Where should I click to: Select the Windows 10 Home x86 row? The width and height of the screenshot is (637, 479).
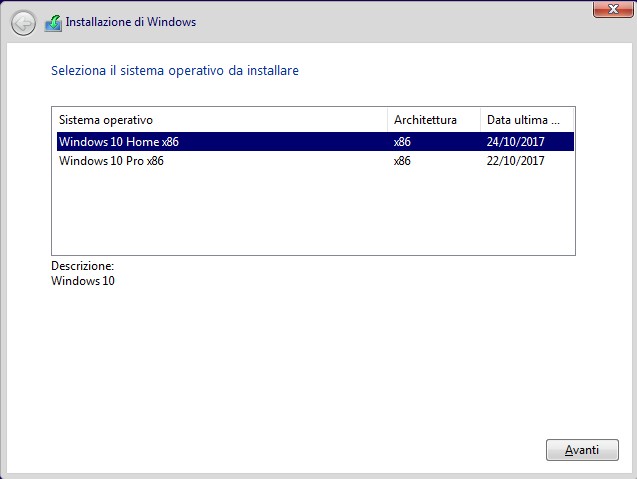point(315,141)
